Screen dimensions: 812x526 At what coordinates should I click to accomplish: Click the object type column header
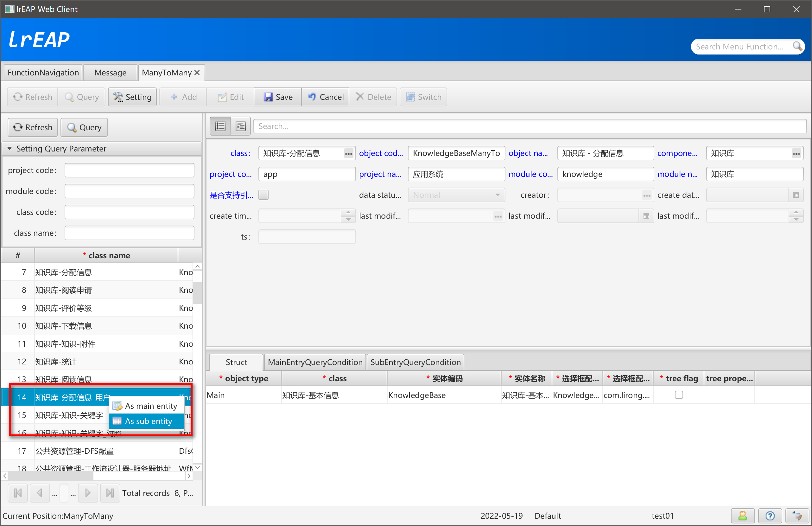point(244,379)
